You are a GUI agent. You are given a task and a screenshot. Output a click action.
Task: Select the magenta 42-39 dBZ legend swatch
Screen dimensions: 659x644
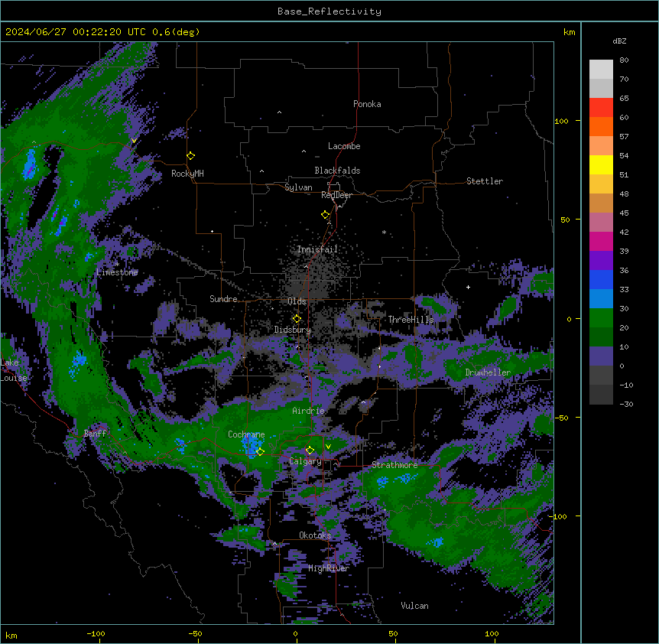click(601, 241)
